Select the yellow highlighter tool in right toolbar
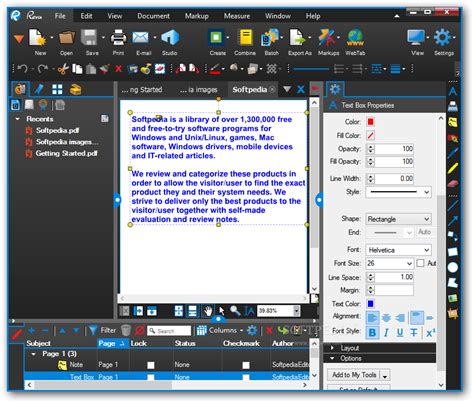The height and width of the screenshot is (403, 474). click(453, 168)
